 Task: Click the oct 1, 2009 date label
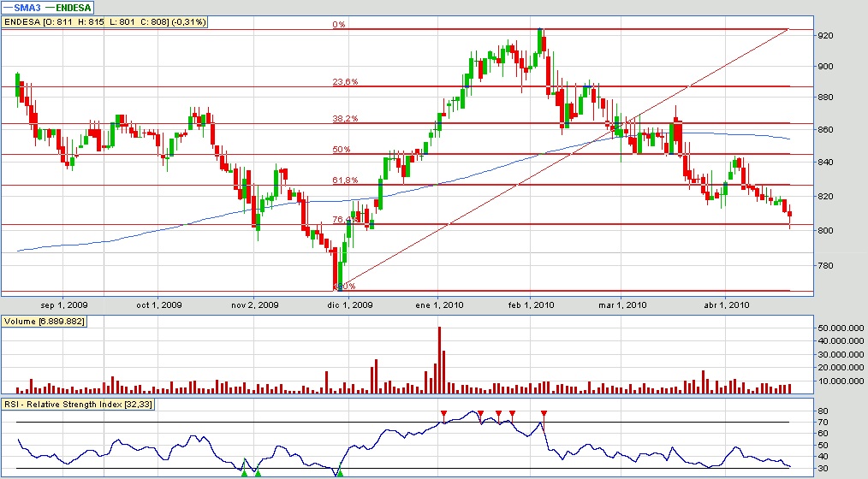click(x=159, y=305)
